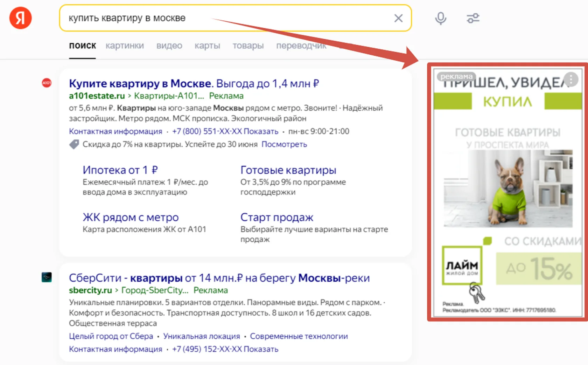Click the sbercity.ru domain link
Screen dimensions: 588x365
90,290
